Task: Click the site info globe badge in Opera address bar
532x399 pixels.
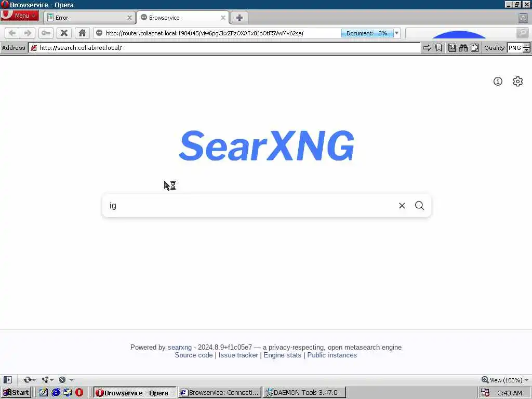Action: coord(99,33)
